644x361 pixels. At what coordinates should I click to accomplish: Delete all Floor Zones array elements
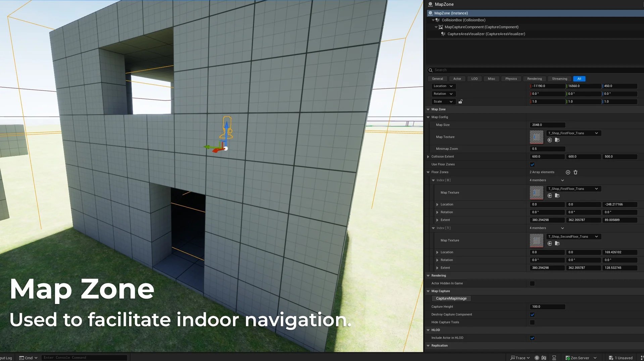tap(576, 172)
